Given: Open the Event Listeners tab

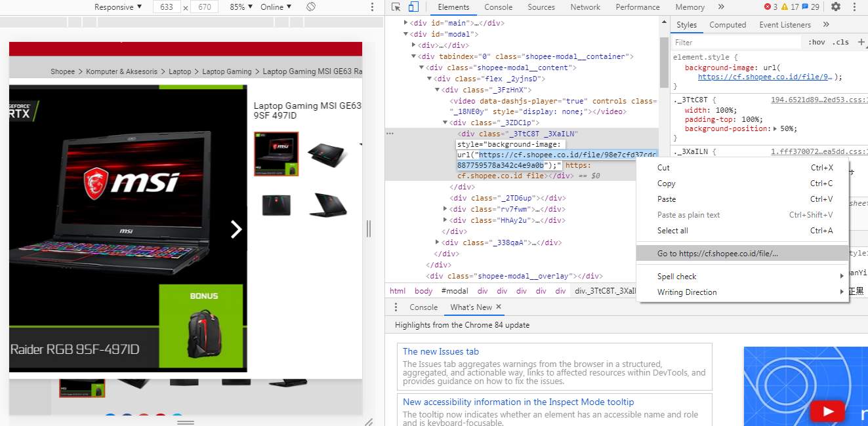Looking at the screenshot, I should coord(785,24).
